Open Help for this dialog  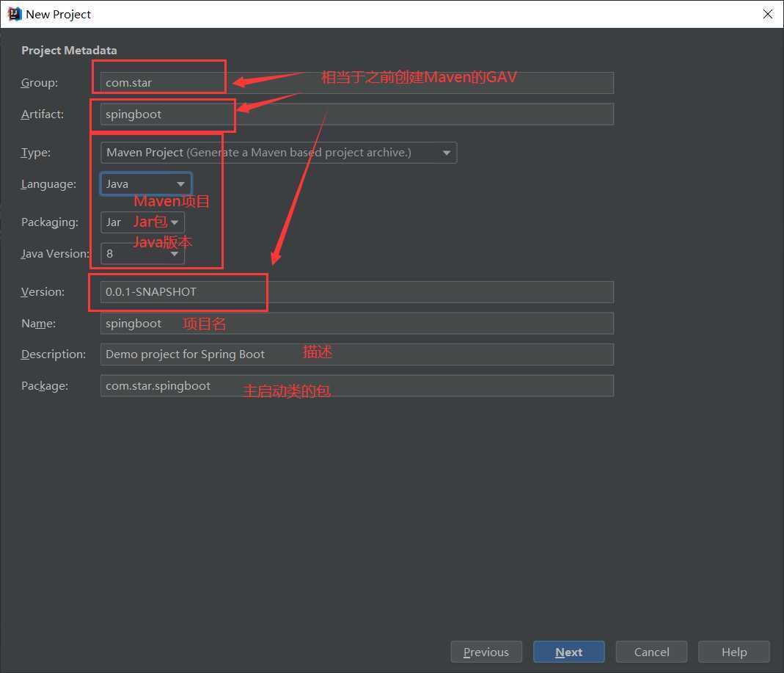[734, 652]
